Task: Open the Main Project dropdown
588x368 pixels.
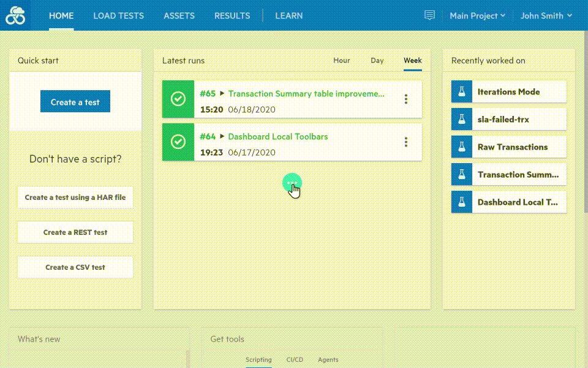Action: (477, 15)
